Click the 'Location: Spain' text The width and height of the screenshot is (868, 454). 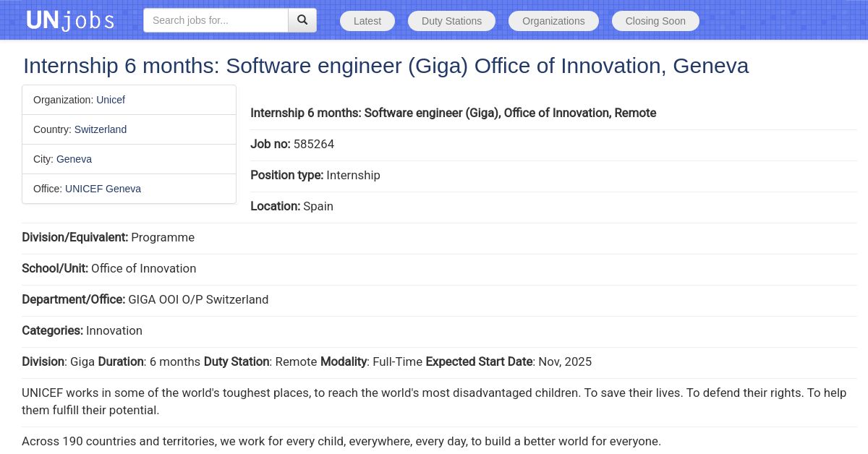[292, 206]
